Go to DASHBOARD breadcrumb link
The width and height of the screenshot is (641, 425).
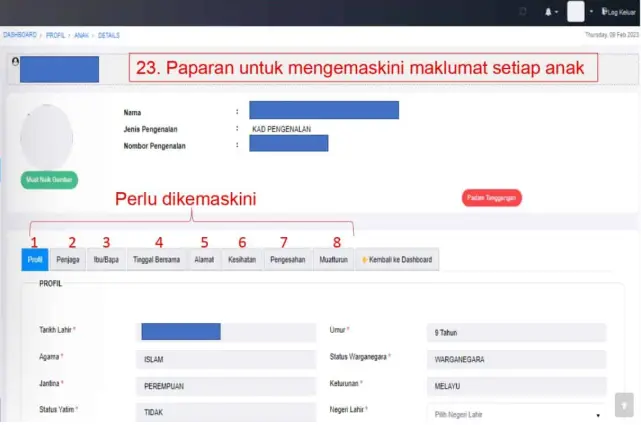coord(20,35)
